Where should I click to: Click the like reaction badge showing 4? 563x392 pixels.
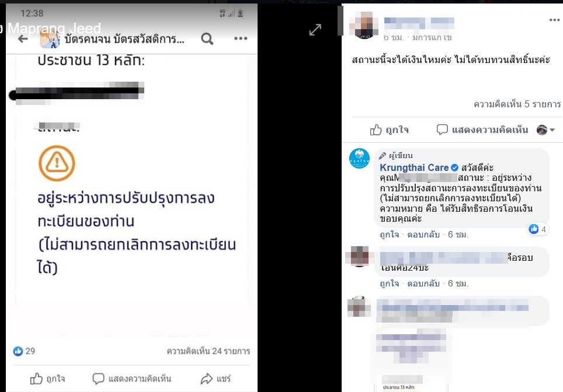[x=537, y=229]
